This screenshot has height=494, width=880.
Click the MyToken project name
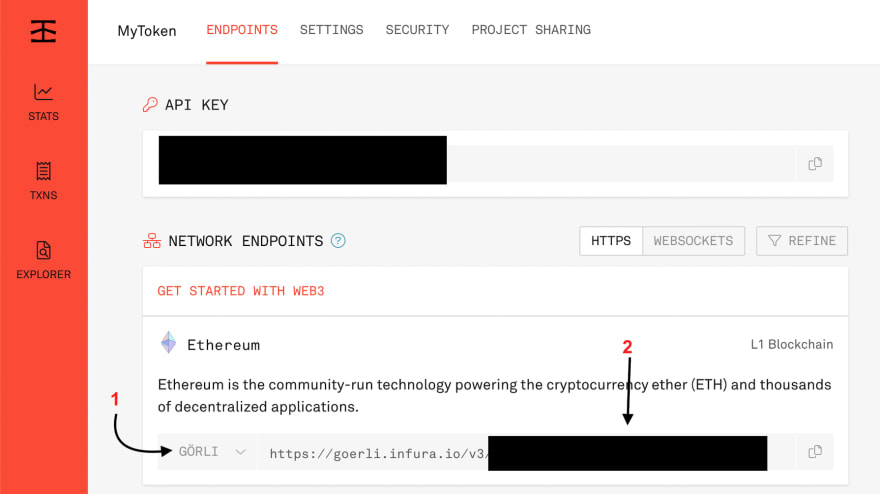coord(147,31)
